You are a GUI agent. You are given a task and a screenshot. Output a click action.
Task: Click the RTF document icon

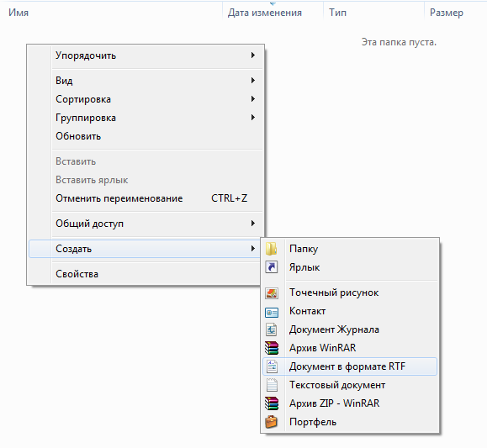pyautogui.click(x=272, y=366)
